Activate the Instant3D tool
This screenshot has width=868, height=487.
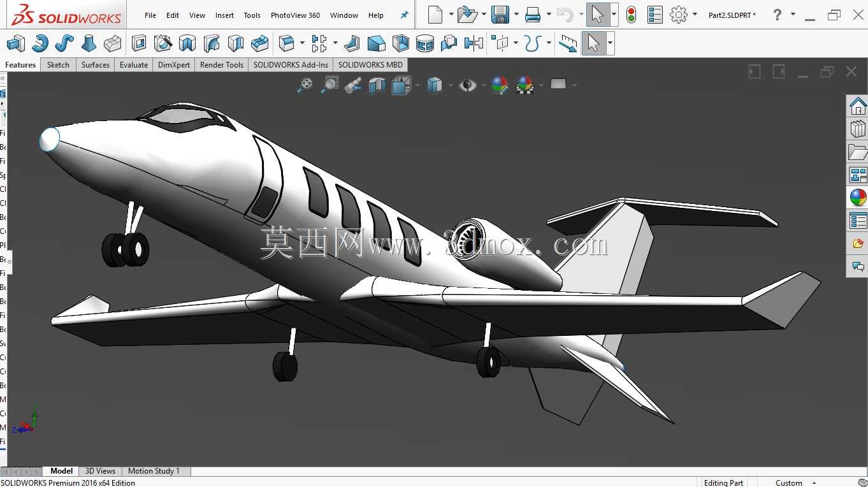568,43
